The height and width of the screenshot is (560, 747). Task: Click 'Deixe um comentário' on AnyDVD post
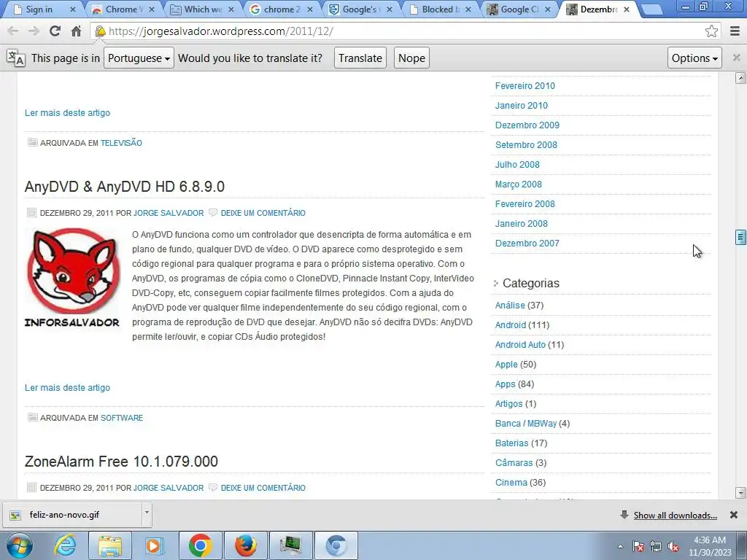coord(263,213)
